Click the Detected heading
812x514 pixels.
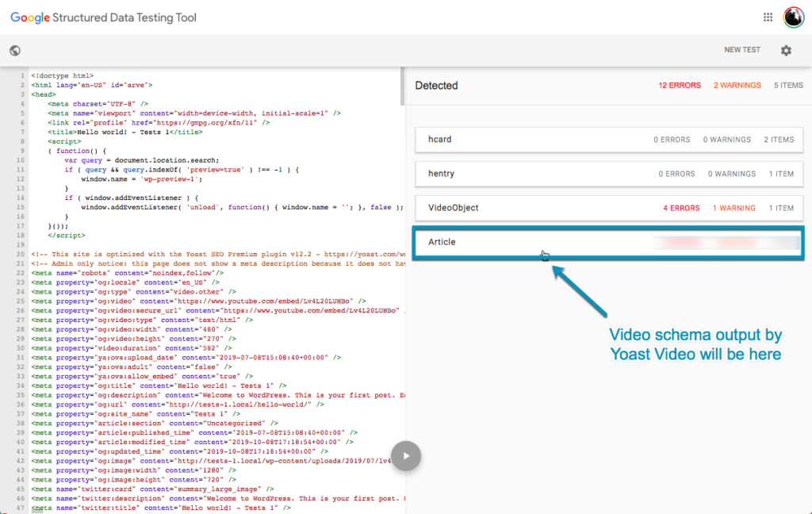437,86
